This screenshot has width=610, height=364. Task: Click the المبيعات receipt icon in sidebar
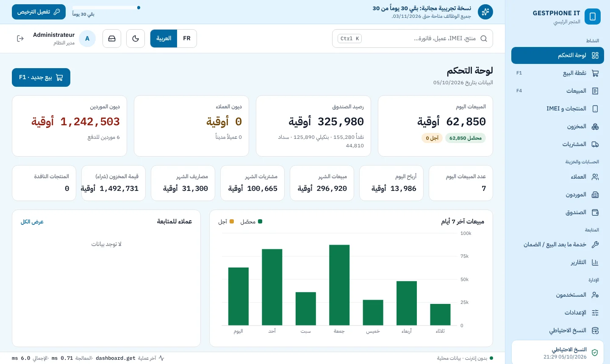595,91
